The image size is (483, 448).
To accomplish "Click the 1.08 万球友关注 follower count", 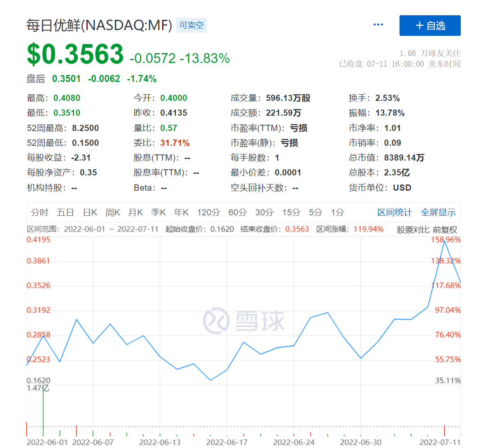I will click(x=430, y=54).
